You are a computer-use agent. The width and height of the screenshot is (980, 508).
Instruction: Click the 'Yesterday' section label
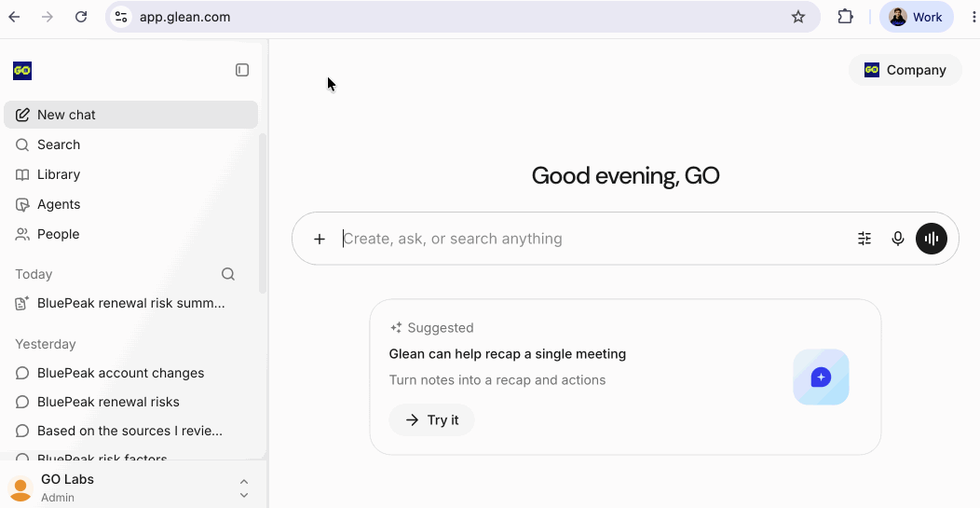(x=46, y=344)
